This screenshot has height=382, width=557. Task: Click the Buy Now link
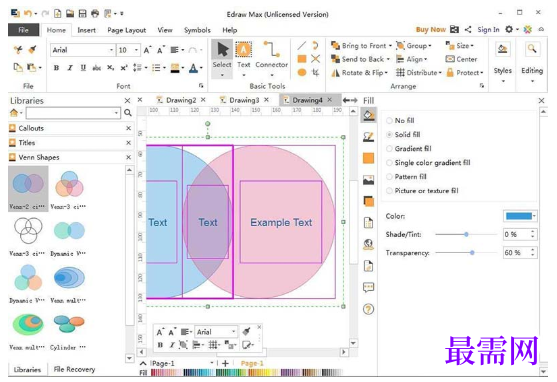tap(431, 29)
